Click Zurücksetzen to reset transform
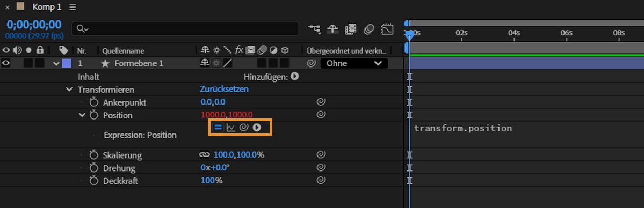 pyautogui.click(x=225, y=89)
